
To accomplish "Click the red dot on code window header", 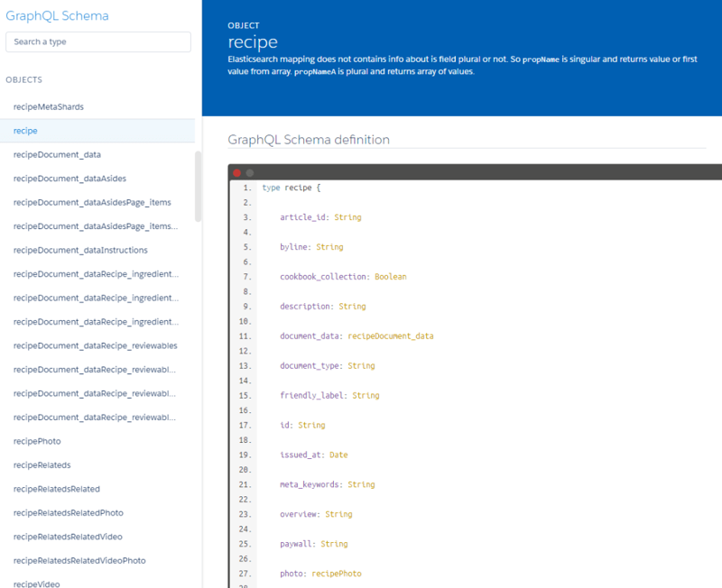I will 236,173.
